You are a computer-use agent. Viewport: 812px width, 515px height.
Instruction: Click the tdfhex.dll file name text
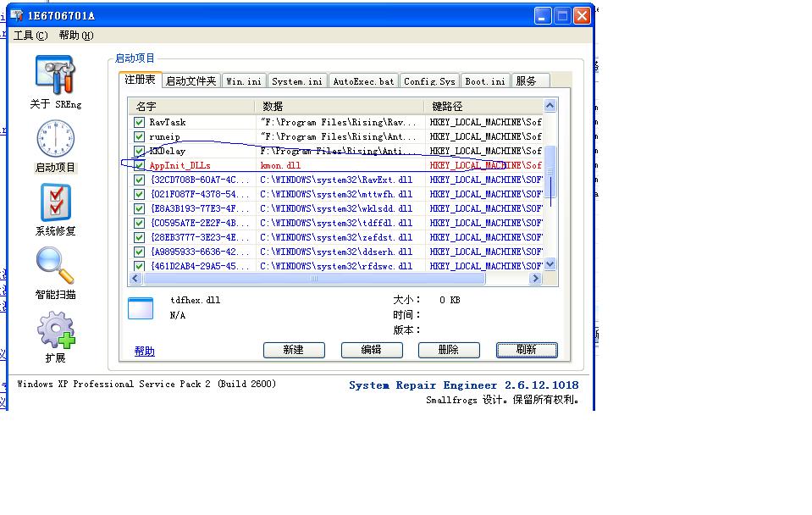point(196,300)
